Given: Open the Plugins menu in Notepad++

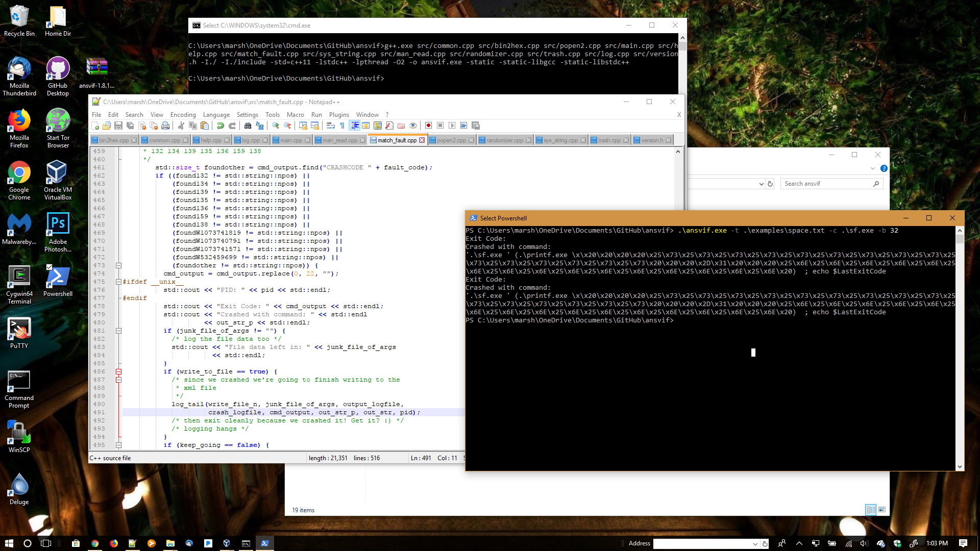Looking at the screenshot, I should click(x=339, y=115).
